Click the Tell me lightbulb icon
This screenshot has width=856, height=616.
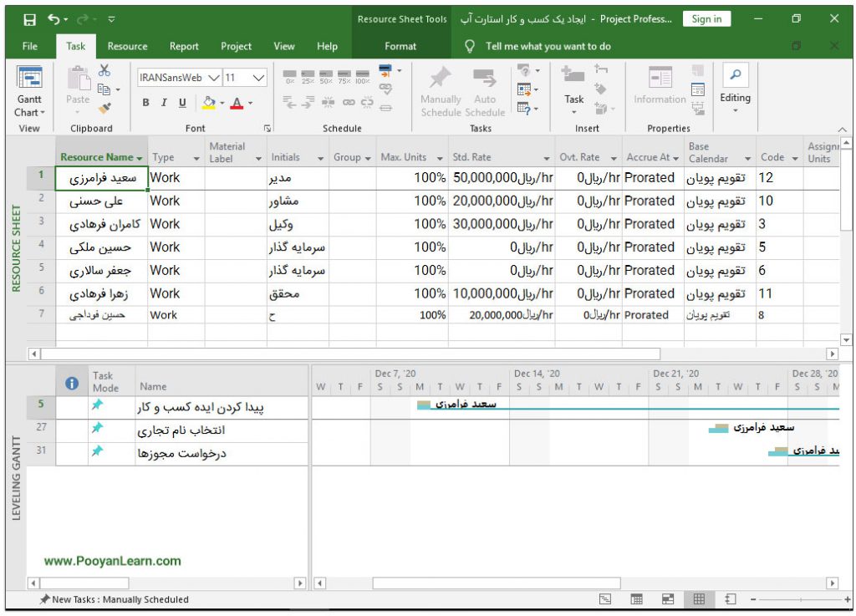[x=470, y=46]
